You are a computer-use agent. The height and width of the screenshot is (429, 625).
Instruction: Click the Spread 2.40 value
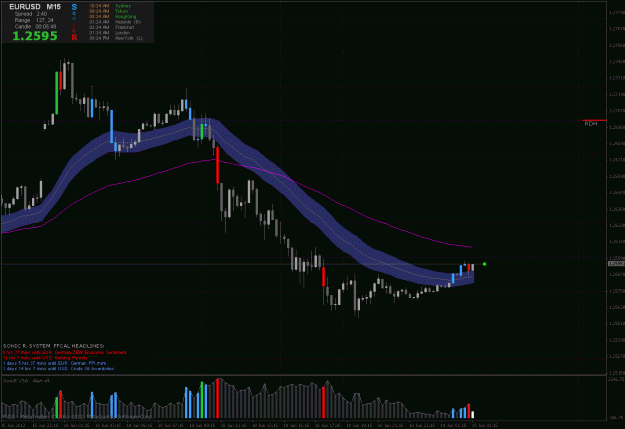pos(31,14)
